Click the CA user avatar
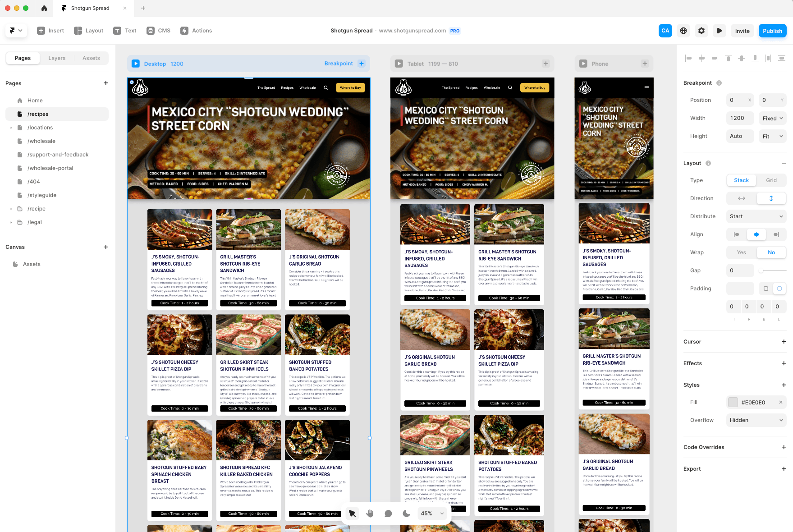Screen dimensions: 793x532 click(665, 31)
